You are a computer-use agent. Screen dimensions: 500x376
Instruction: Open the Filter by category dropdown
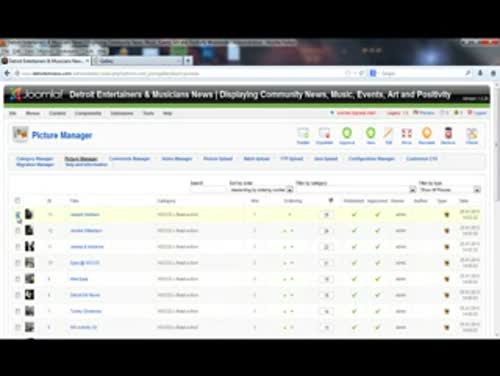point(356,190)
